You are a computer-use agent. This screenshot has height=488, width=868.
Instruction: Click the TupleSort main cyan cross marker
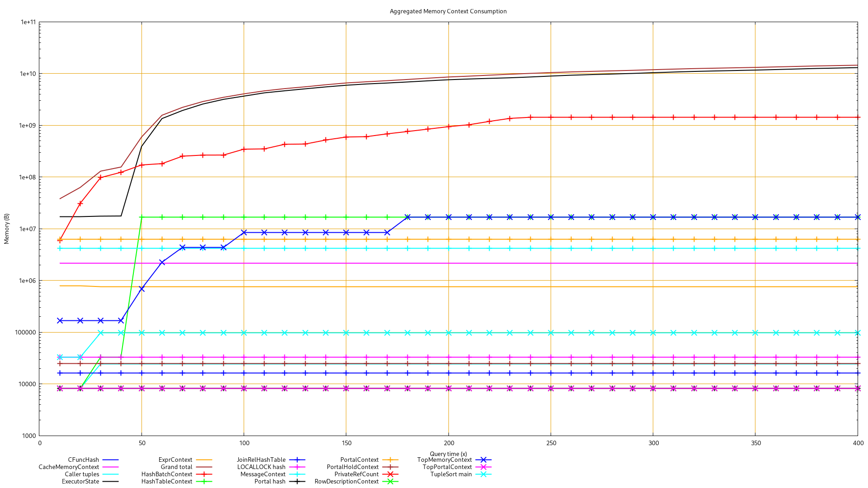[483, 474]
